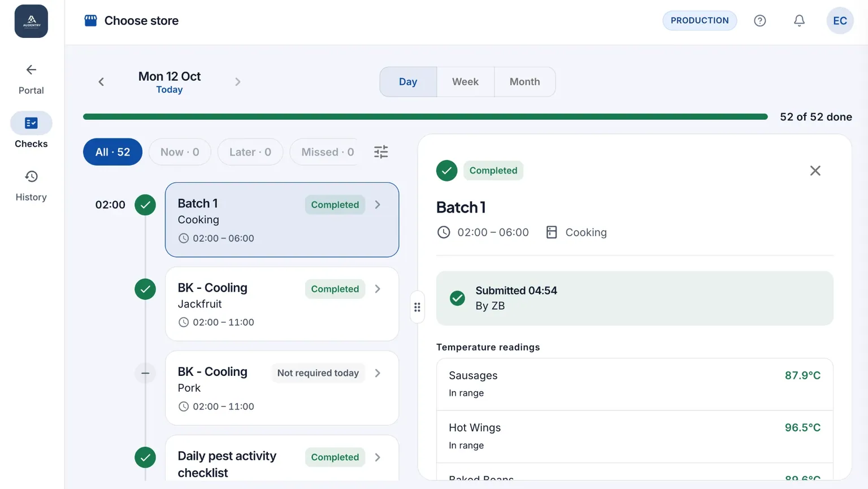Go back to Portal
This screenshot has width=868, height=489.
(31, 79)
